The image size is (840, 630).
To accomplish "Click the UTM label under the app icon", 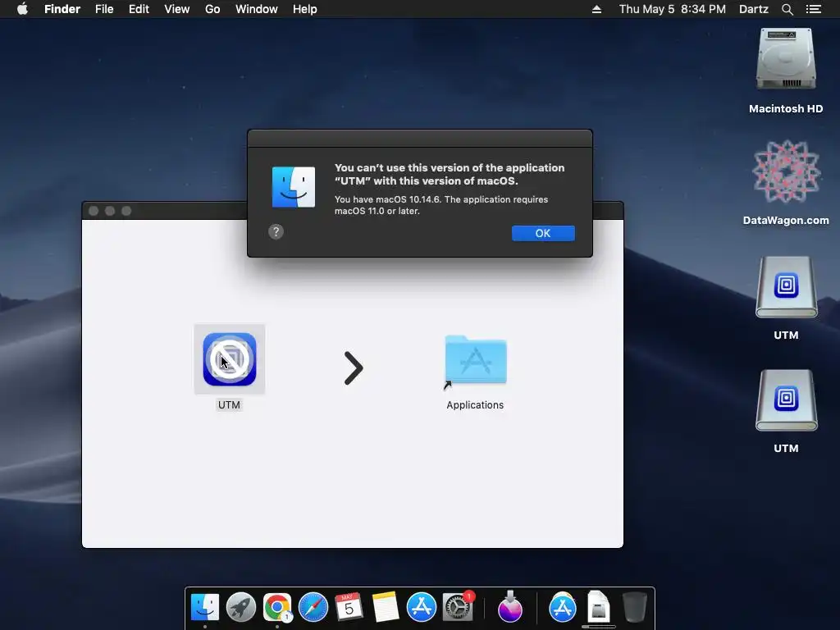I will 230,405.
